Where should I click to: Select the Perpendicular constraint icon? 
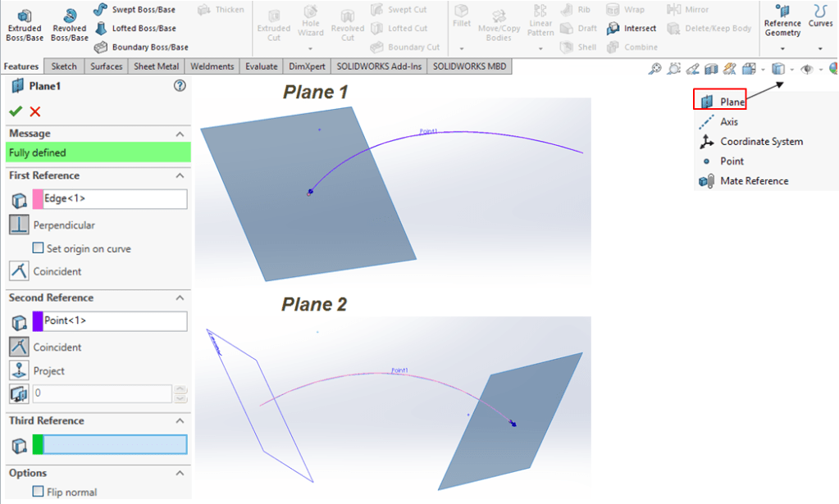point(18,225)
